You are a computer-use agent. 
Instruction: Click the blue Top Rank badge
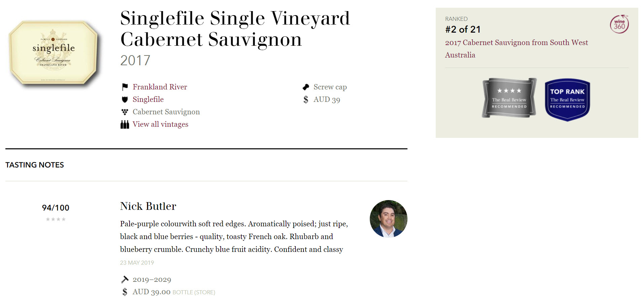[567, 100]
